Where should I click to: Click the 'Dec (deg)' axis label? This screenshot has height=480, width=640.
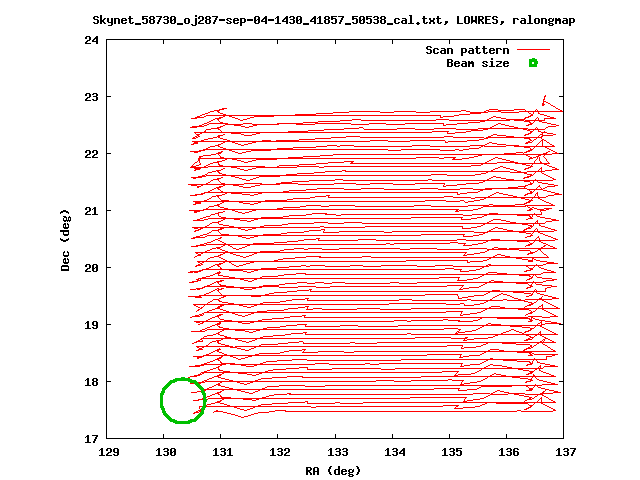point(65,240)
